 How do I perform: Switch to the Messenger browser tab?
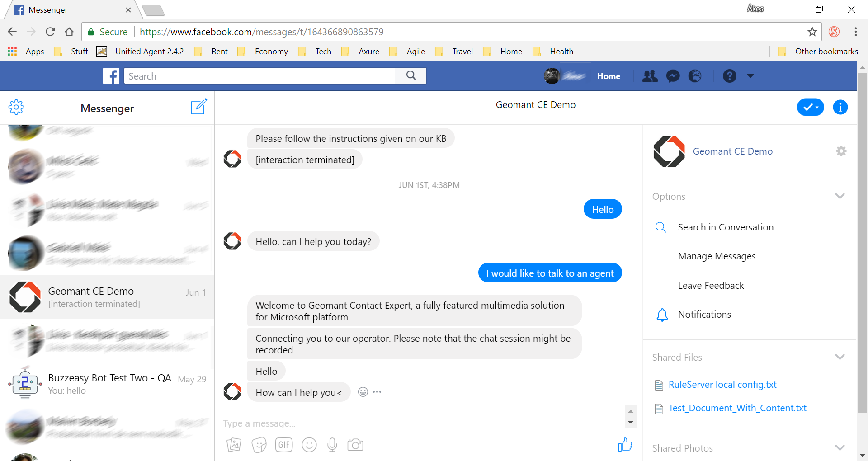coord(73,10)
